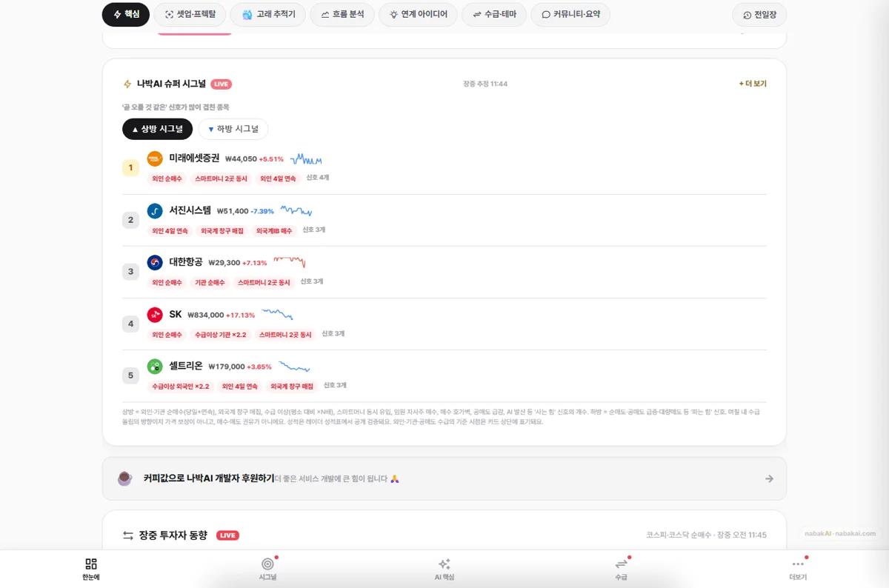
Task: Click 미래에셋증권 sparkline chart
Action: point(306,159)
